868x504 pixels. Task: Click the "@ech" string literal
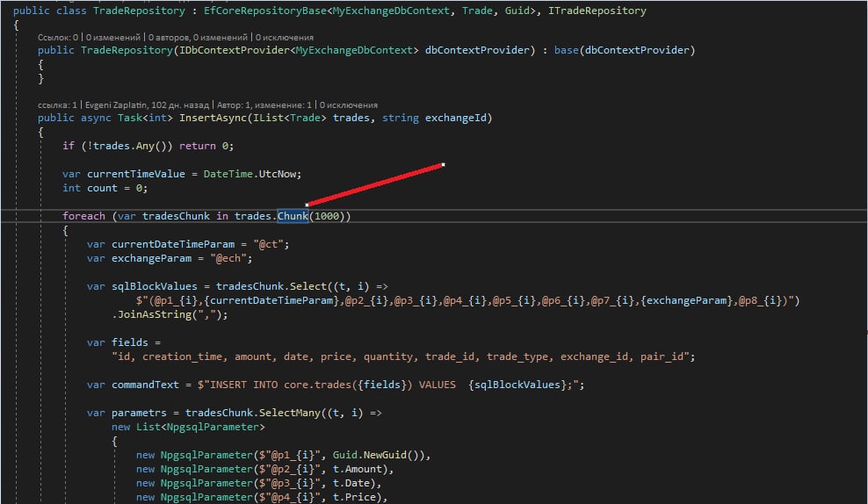pyautogui.click(x=228, y=258)
